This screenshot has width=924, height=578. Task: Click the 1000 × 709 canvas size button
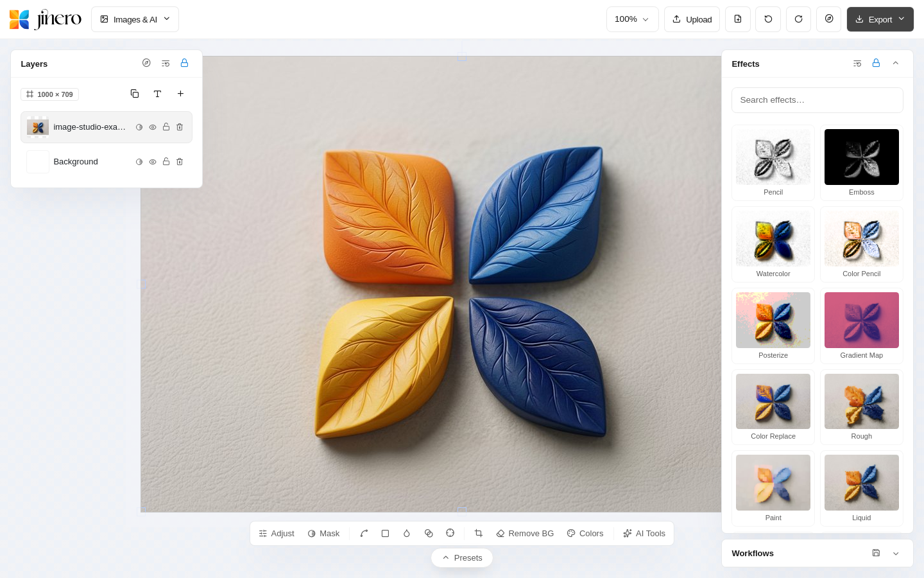click(49, 94)
